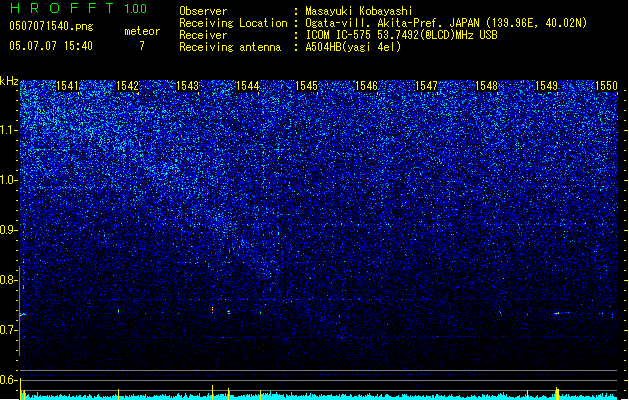This screenshot has width=629, height=400.
Task: Click the date stamp 05.07.07 15:40
Action: [51, 46]
